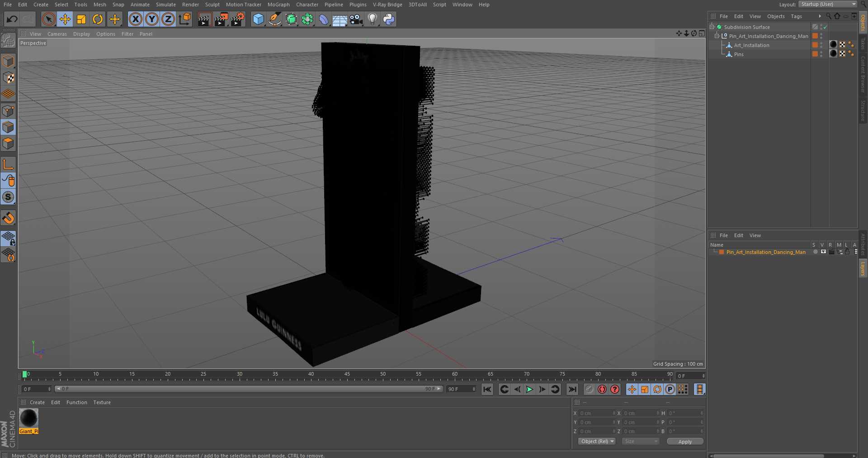Select the Rotate tool
The image size is (868, 458).
(98, 19)
